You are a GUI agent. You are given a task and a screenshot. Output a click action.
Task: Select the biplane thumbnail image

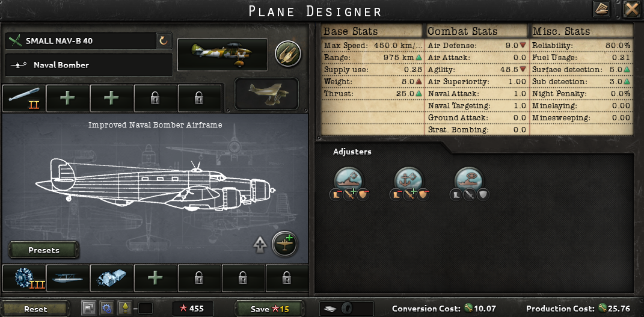click(x=266, y=94)
